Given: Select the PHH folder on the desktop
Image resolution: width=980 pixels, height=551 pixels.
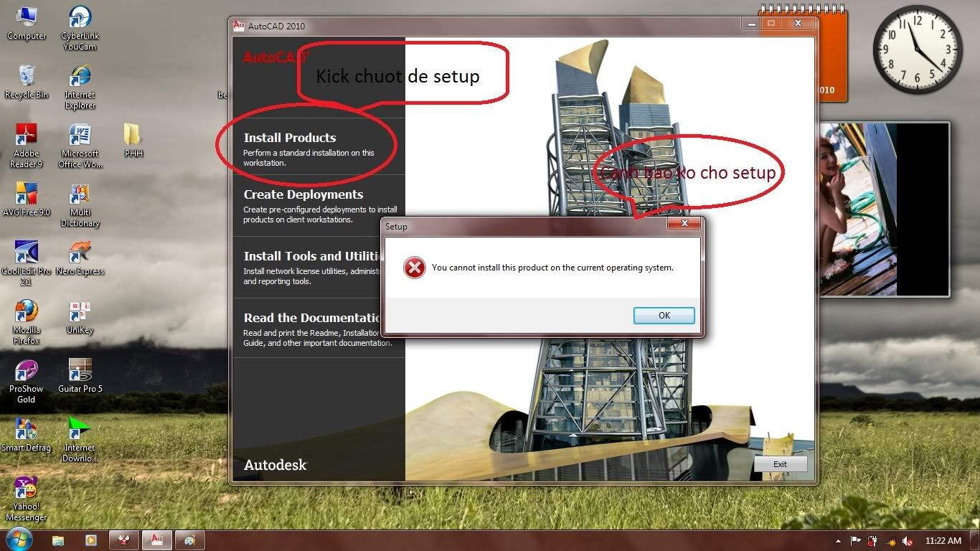Looking at the screenshot, I should point(133,141).
